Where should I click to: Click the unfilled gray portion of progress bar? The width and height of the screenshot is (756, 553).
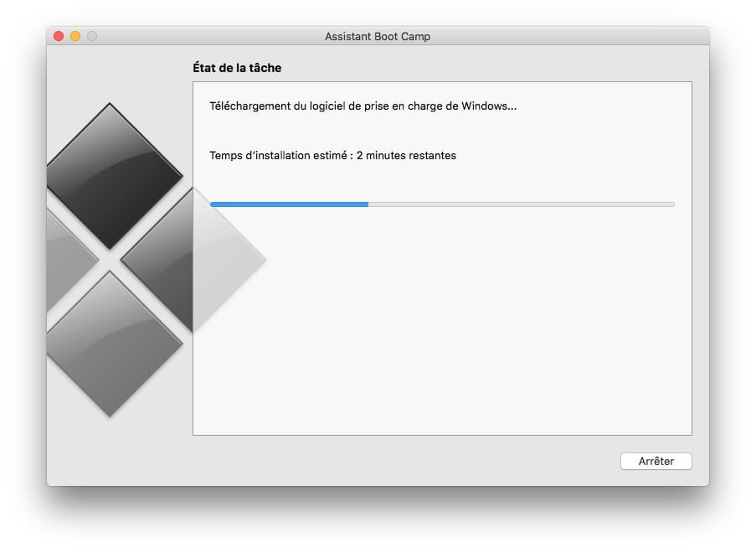(x=522, y=204)
